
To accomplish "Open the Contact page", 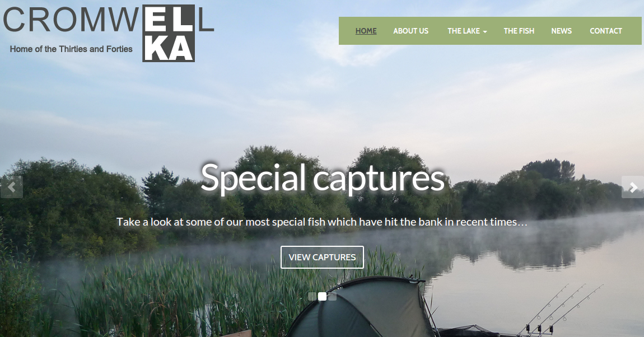I will click(x=606, y=31).
